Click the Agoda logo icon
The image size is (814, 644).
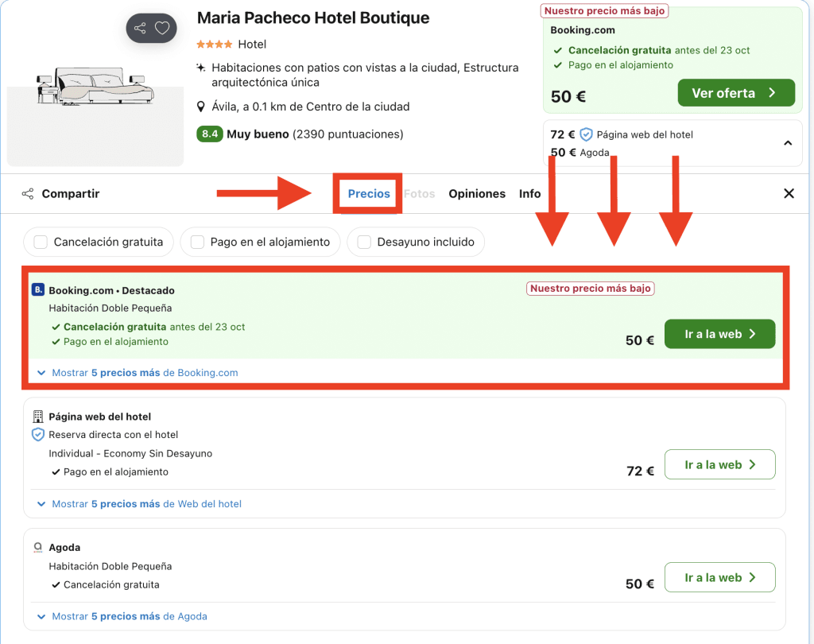pyautogui.click(x=37, y=548)
